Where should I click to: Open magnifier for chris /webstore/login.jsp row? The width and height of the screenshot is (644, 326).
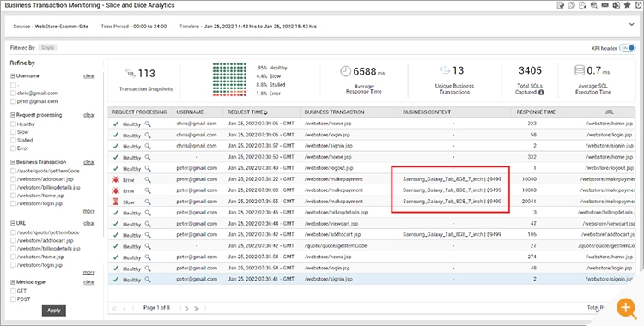click(148, 135)
